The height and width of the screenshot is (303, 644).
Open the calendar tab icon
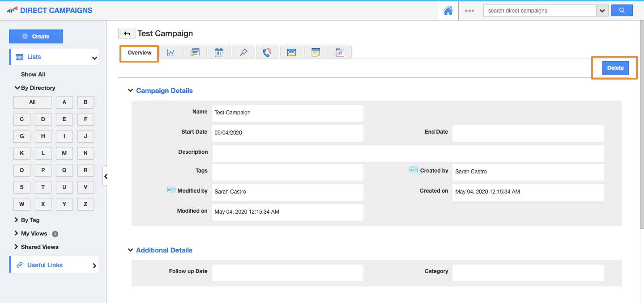click(219, 52)
